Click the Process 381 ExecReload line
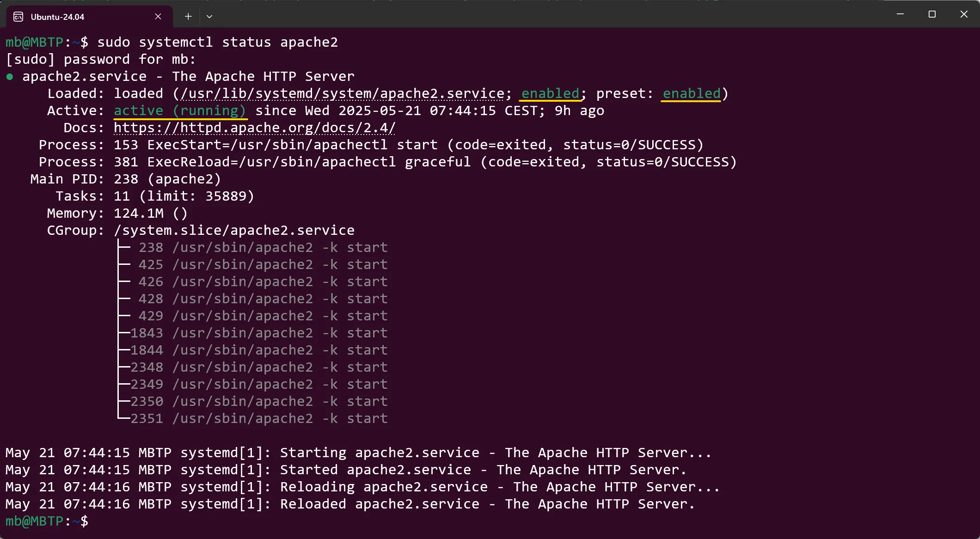 tap(387, 162)
